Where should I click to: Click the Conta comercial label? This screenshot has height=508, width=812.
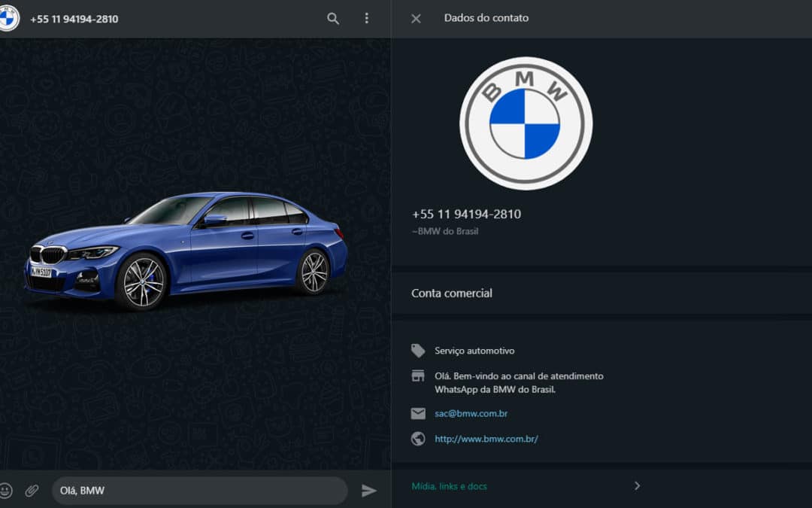coord(452,294)
